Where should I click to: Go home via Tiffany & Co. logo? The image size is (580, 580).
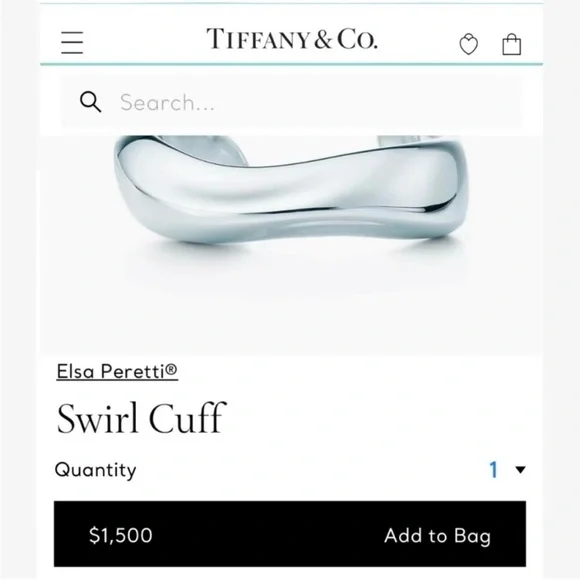pos(292,39)
